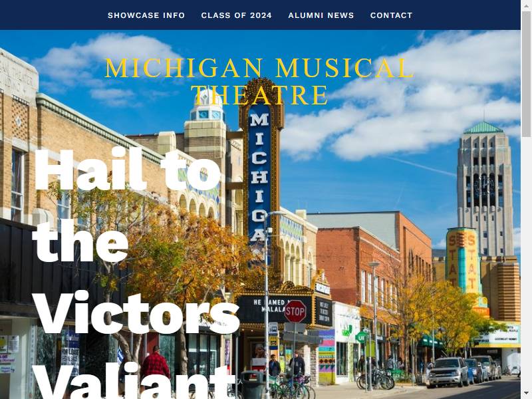532x399 pixels.
Task: Open the Alumni News menu item
Action: [321, 15]
